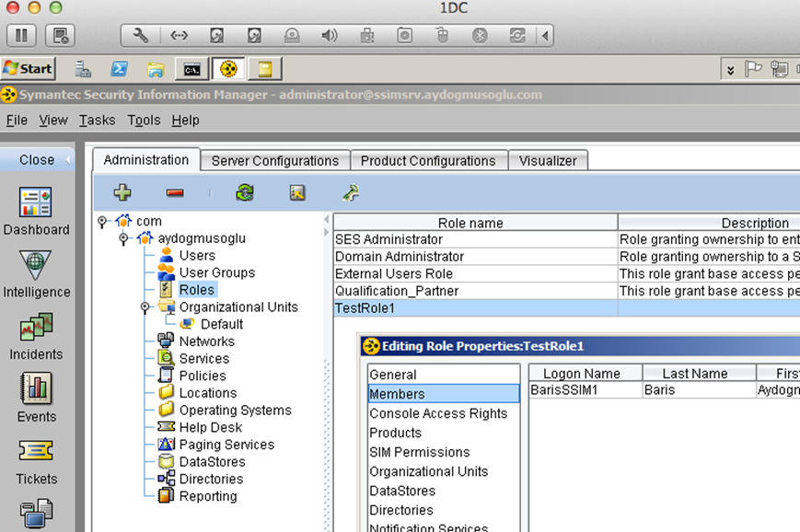Open General in role properties list
800x532 pixels.
tap(444, 375)
